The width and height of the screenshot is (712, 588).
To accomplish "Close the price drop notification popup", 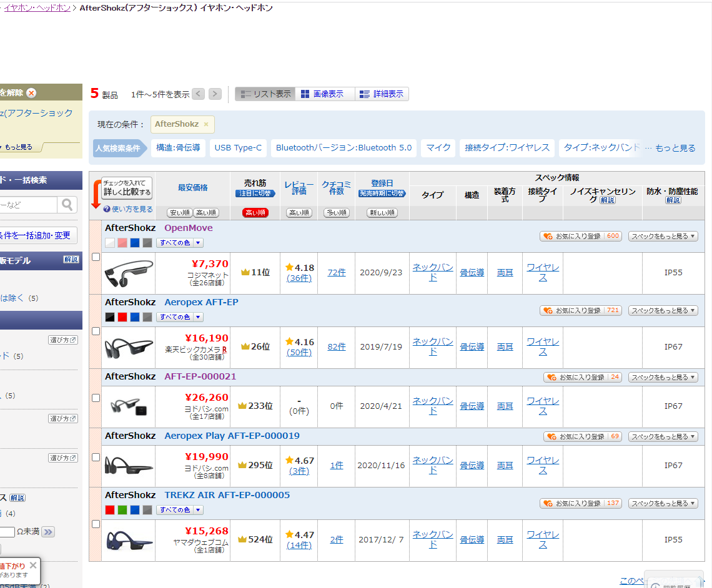I will (x=33, y=566).
